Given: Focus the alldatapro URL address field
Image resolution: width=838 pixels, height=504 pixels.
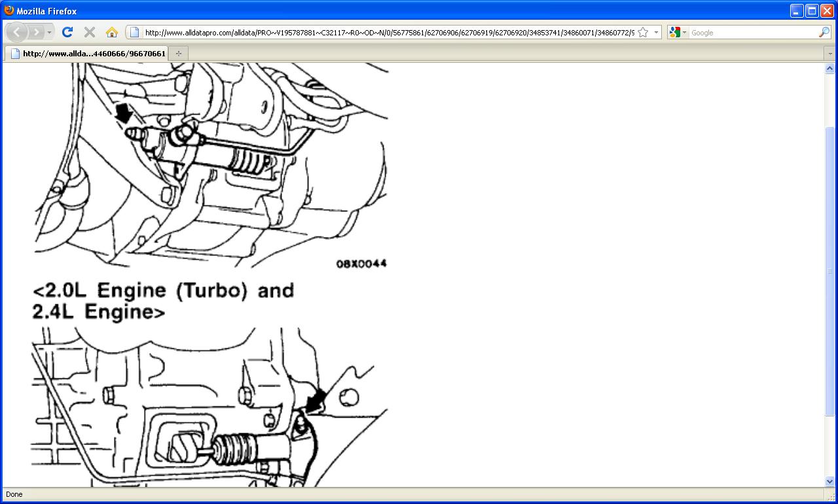Looking at the screenshot, I should (389, 32).
